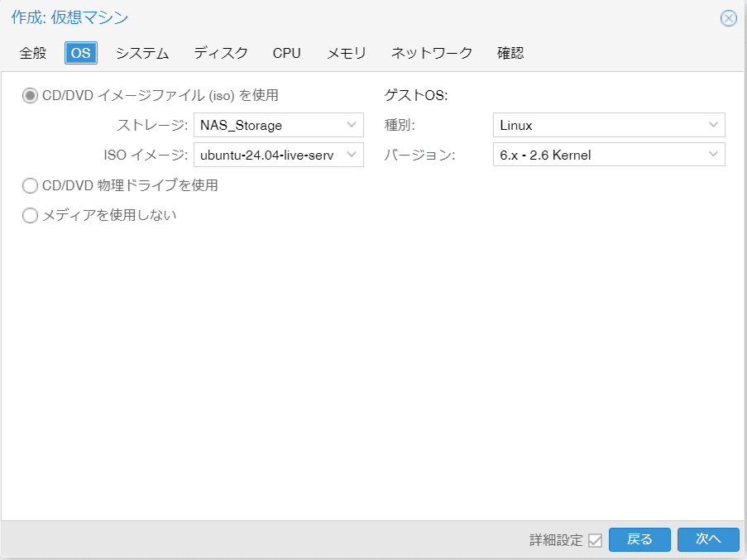Select the ネットワーク tab
The height and width of the screenshot is (560, 747).
click(x=432, y=53)
